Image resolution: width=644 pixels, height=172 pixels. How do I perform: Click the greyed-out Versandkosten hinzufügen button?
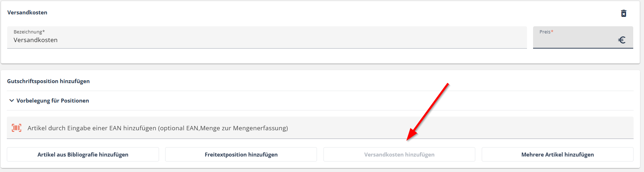399,154
